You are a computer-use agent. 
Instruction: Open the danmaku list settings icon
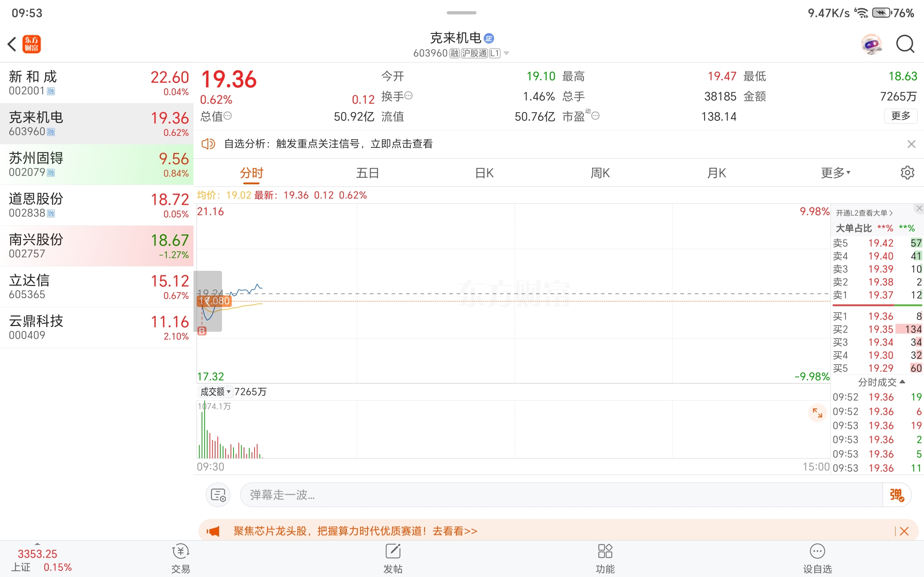point(218,495)
